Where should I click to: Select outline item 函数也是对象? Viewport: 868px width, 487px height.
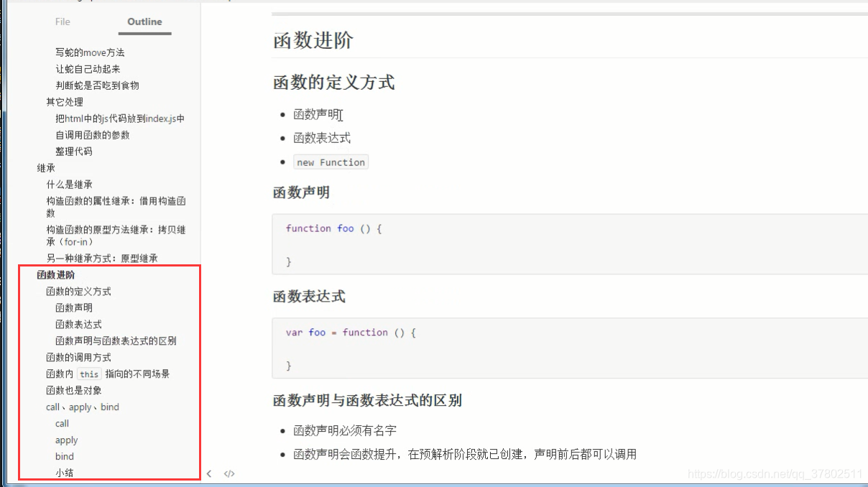coord(74,391)
